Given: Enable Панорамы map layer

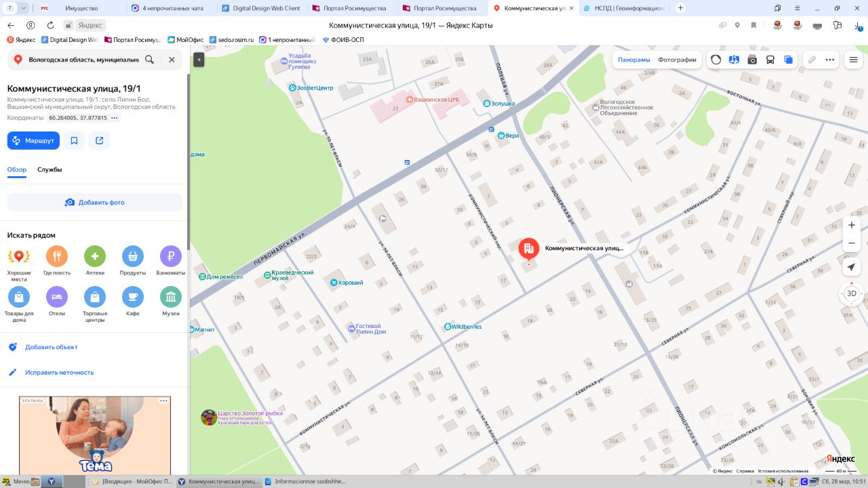Looking at the screenshot, I should coord(634,60).
